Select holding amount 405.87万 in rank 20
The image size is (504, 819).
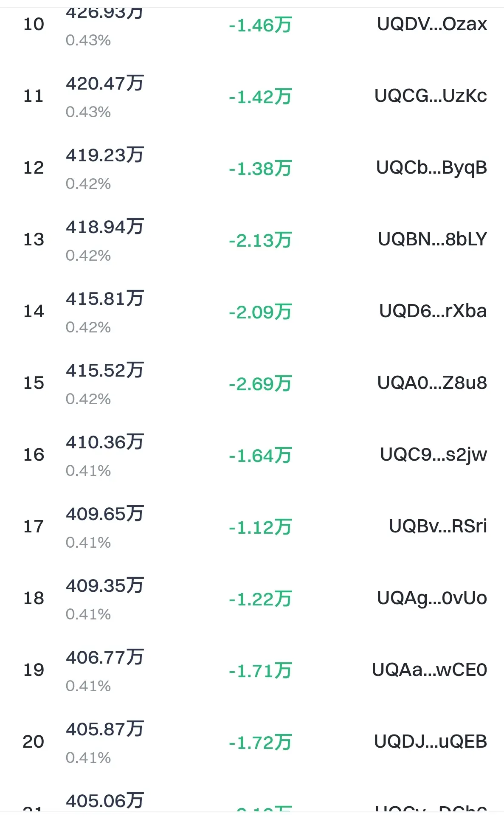click(105, 729)
